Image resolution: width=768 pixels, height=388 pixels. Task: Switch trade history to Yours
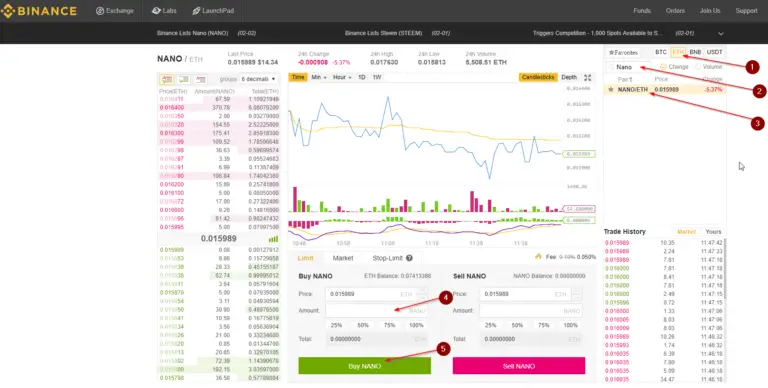[x=713, y=232]
